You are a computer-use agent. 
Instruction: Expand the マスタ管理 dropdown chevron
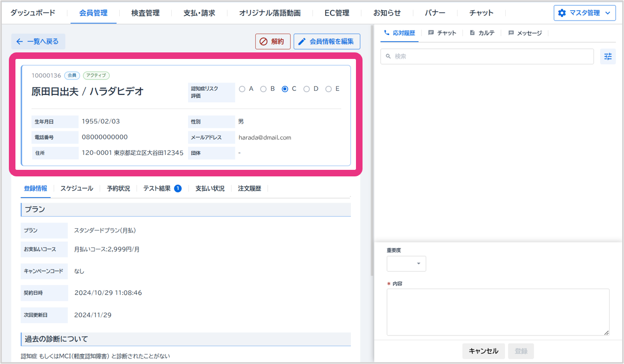pyautogui.click(x=608, y=13)
